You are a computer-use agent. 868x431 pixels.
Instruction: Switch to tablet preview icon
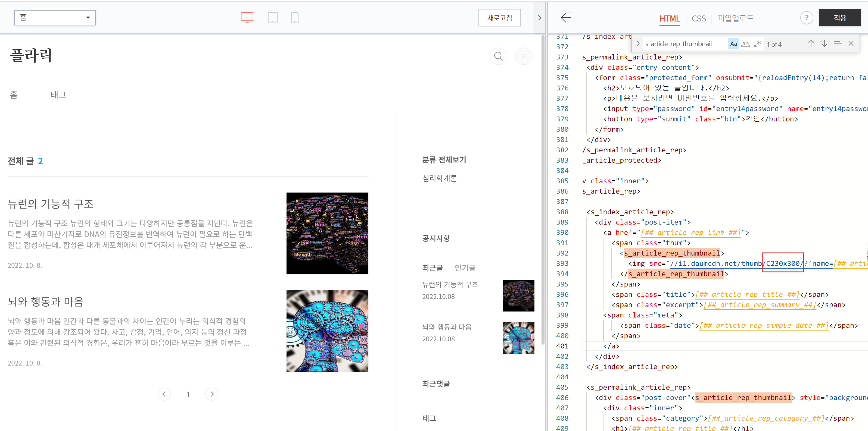pyautogui.click(x=273, y=17)
